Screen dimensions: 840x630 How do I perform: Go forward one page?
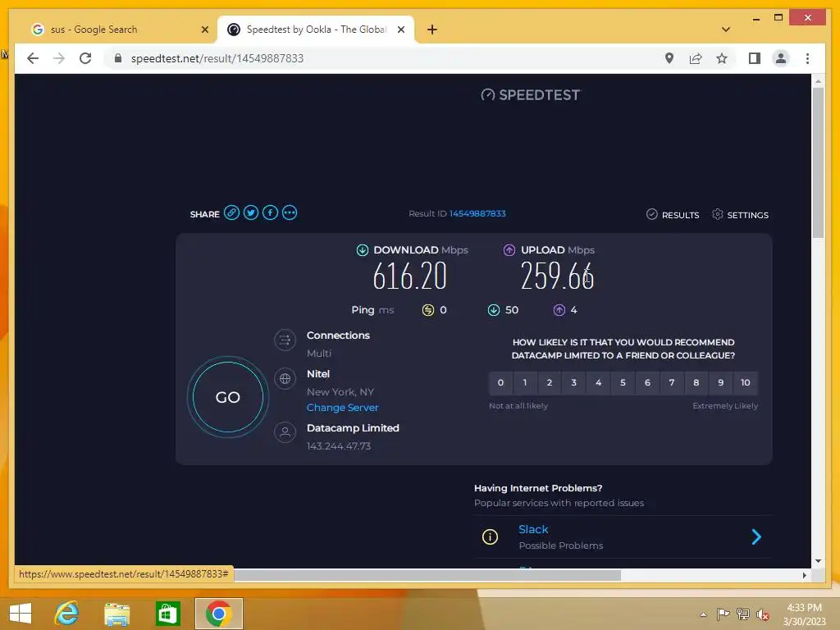[59, 58]
